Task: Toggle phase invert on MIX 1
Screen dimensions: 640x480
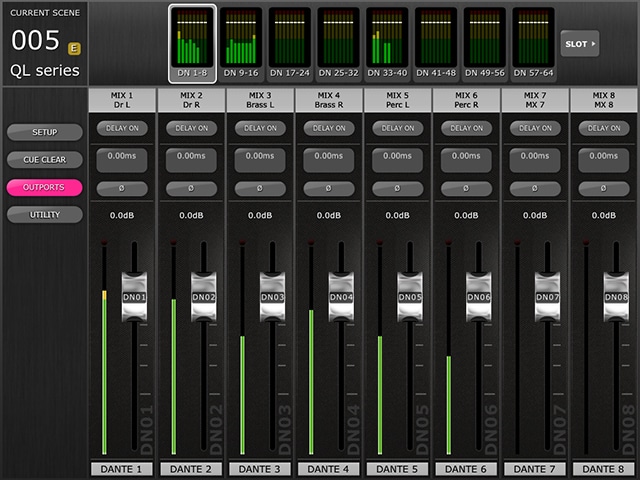Action: pos(122,188)
